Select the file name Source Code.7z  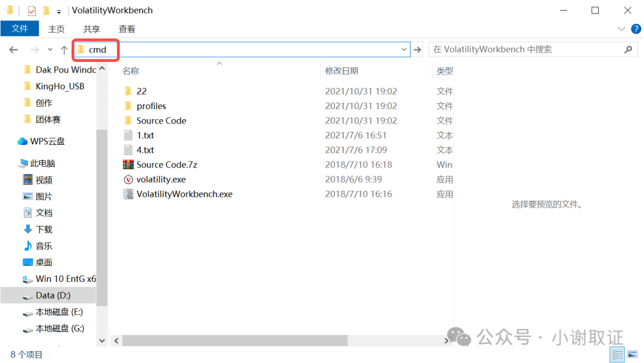(167, 165)
